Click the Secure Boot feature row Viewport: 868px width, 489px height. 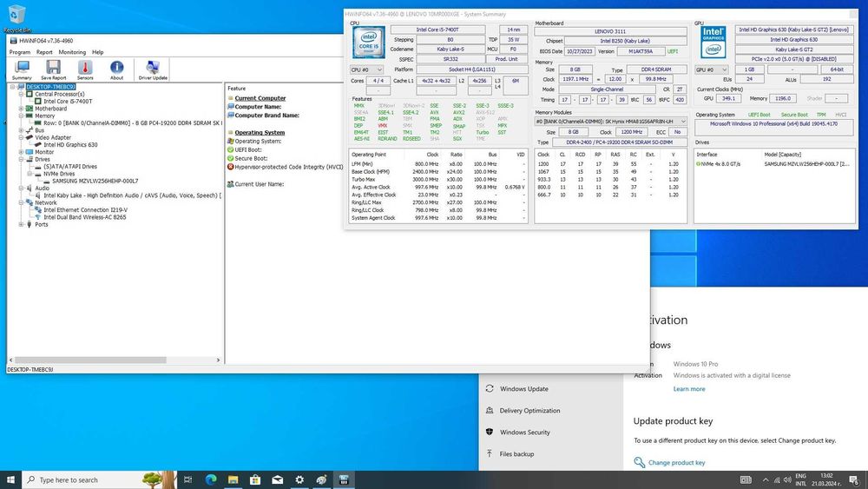coord(251,158)
